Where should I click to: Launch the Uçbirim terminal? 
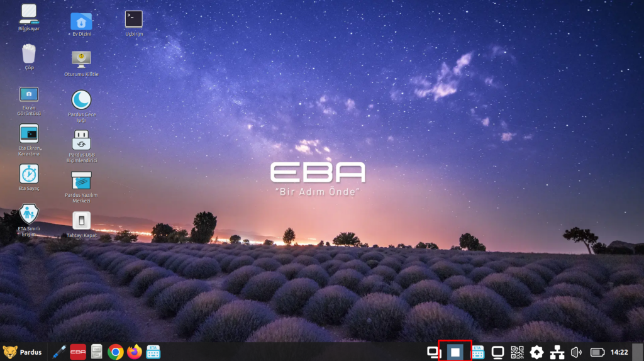(133, 19)
